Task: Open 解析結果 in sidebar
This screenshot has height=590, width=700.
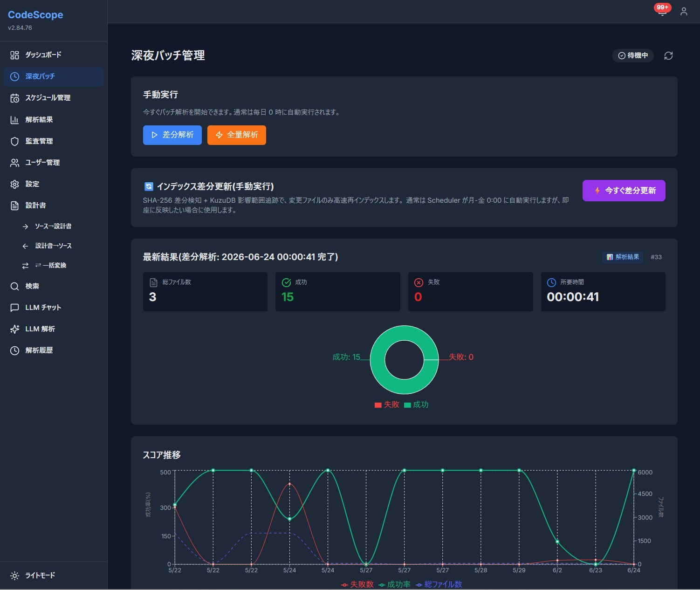Action: [x=54, y=120]
